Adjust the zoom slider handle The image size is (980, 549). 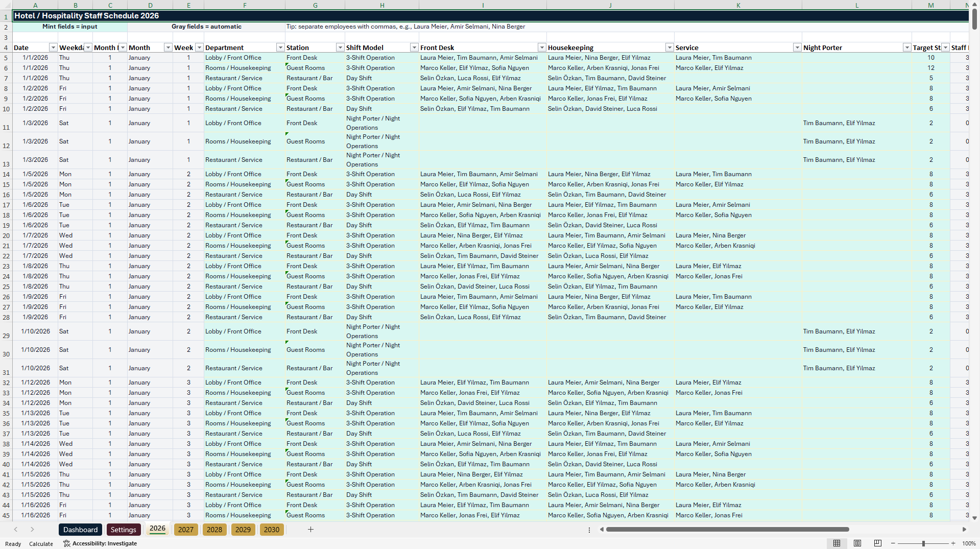point(923,543)
